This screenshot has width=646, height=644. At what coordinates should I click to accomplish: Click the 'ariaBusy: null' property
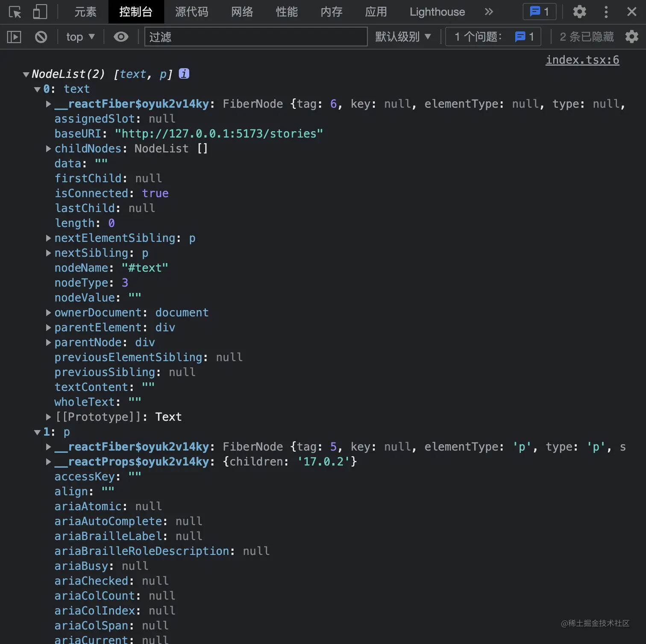pyautogui.click(x=101, y=566)
